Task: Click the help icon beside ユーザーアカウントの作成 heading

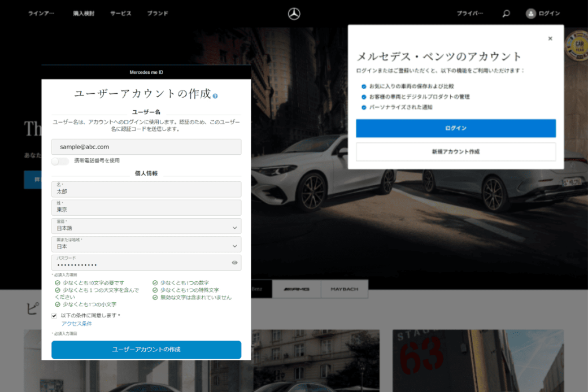Action: pyautogui.click(x=215, y=96)
